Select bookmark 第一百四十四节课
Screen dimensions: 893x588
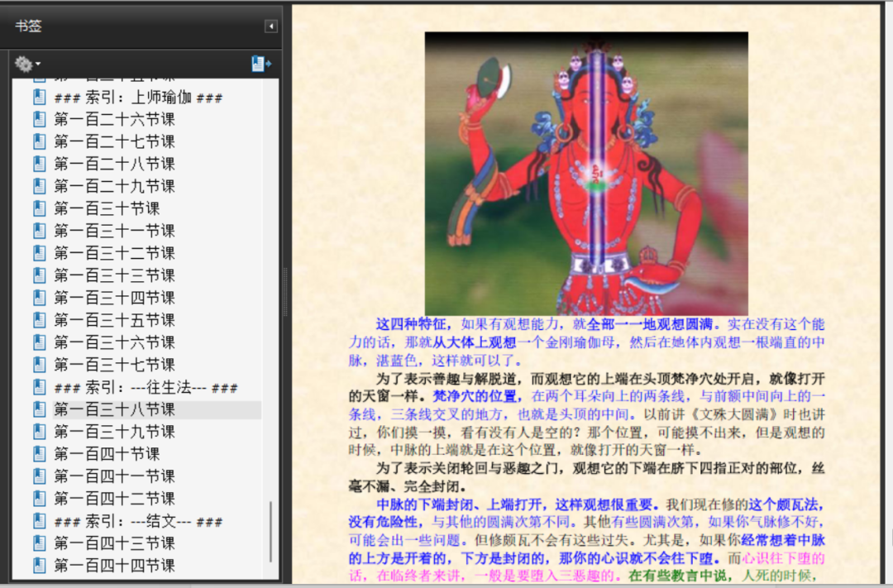click(x=114, y=565)
